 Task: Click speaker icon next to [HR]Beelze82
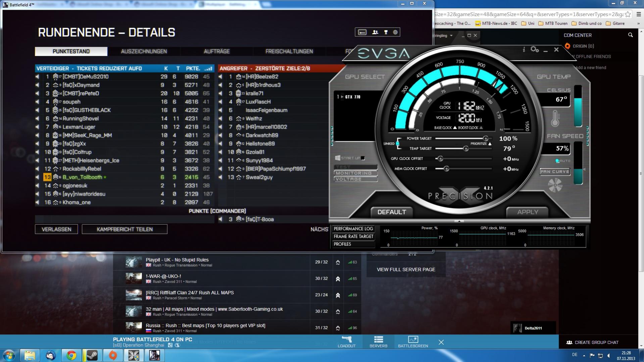pos(220,77)
